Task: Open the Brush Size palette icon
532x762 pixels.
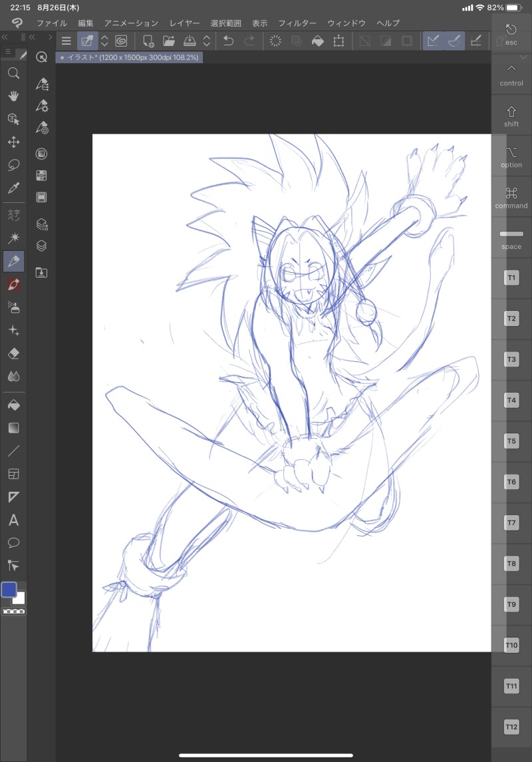Action: click(x=42, y=127)
